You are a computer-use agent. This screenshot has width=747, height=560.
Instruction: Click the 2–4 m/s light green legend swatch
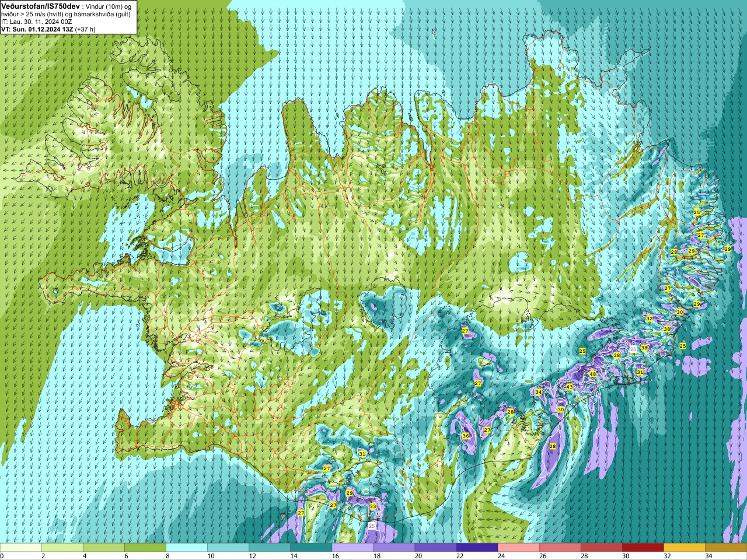(62, 548)
